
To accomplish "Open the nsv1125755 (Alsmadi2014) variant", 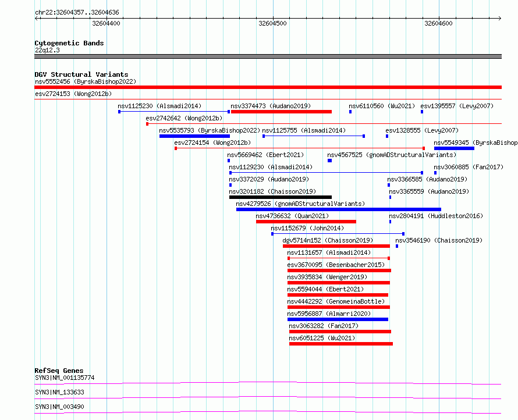I will pos(314,136).
